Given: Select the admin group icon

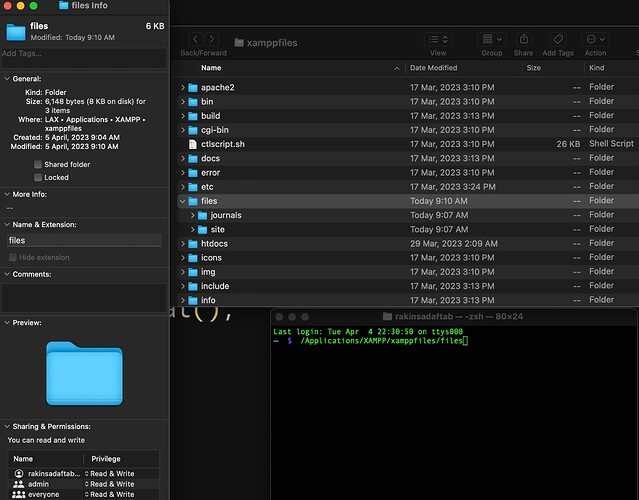Looking at the screenshot, I should [x=19, y=484].
